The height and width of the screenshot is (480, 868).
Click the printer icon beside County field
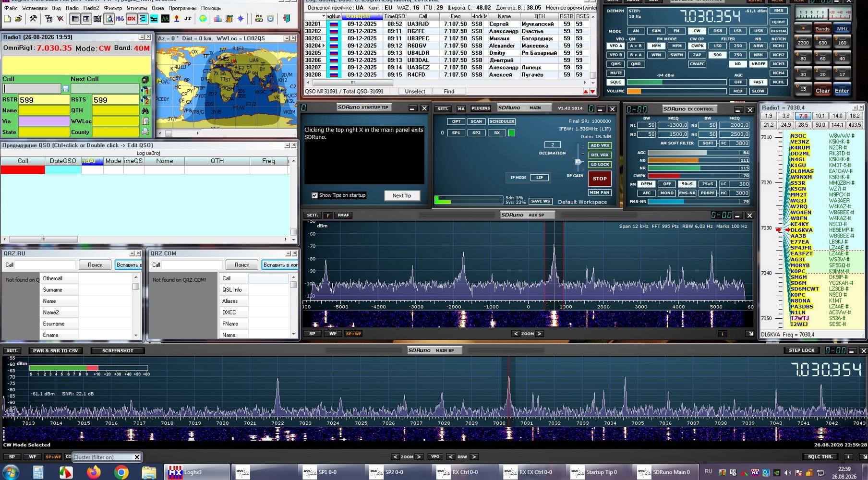click(145, 132)
